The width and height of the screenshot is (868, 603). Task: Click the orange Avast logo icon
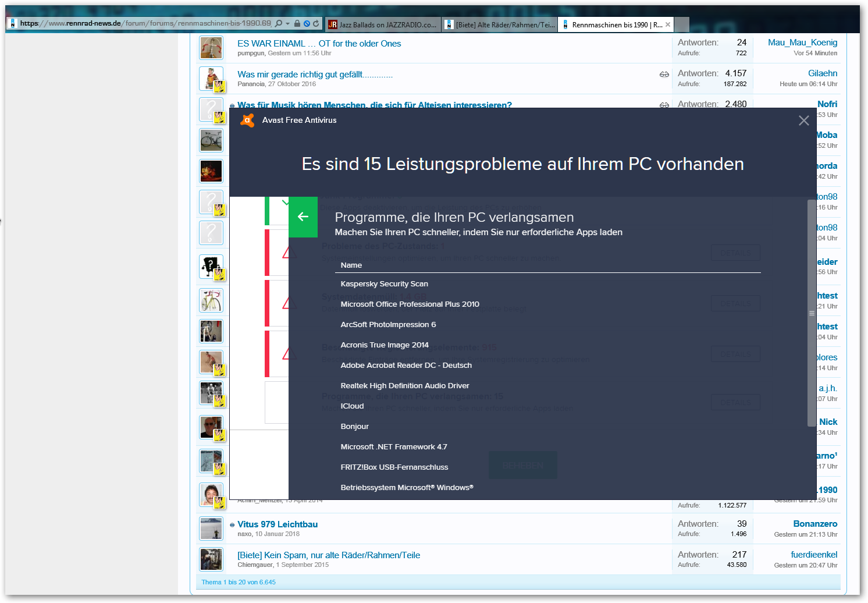click(x=247, y=120)
